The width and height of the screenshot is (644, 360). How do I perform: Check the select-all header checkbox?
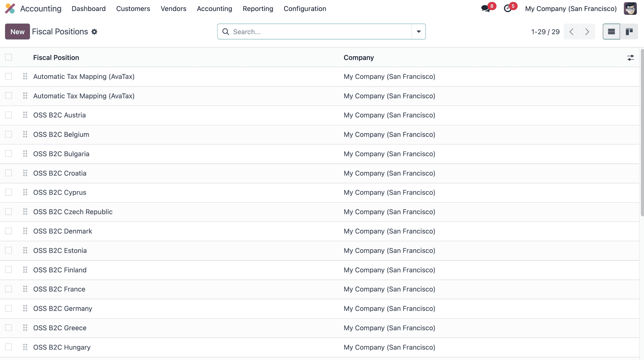[x=8, y=57]
